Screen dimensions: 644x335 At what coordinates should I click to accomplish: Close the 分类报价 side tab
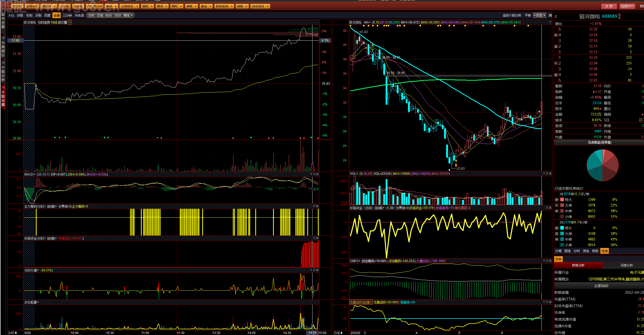(3, 38)
